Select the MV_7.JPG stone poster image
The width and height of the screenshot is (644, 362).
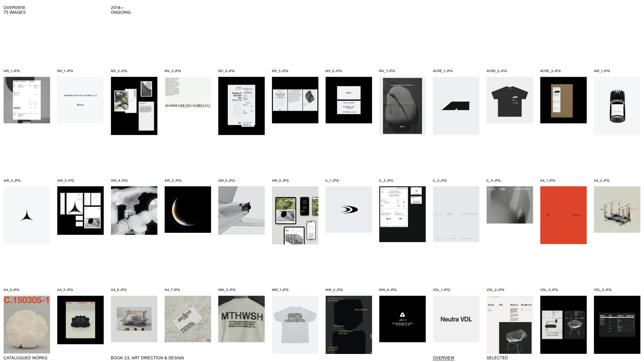pyautogui.click(x=402, y=106)
